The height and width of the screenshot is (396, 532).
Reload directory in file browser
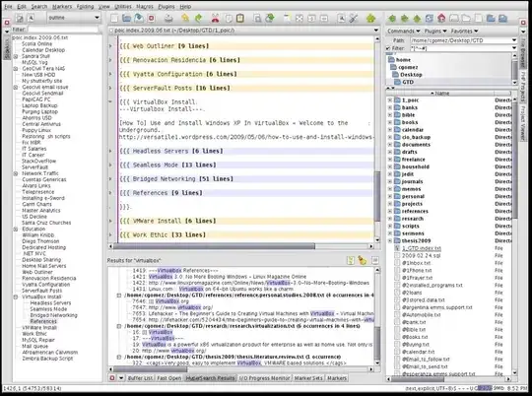coord(430,18)
